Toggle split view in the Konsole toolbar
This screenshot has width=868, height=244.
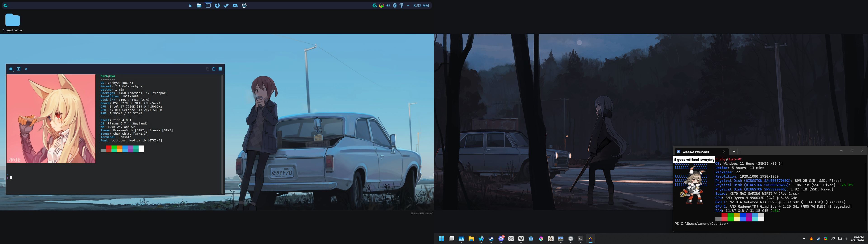19,69
